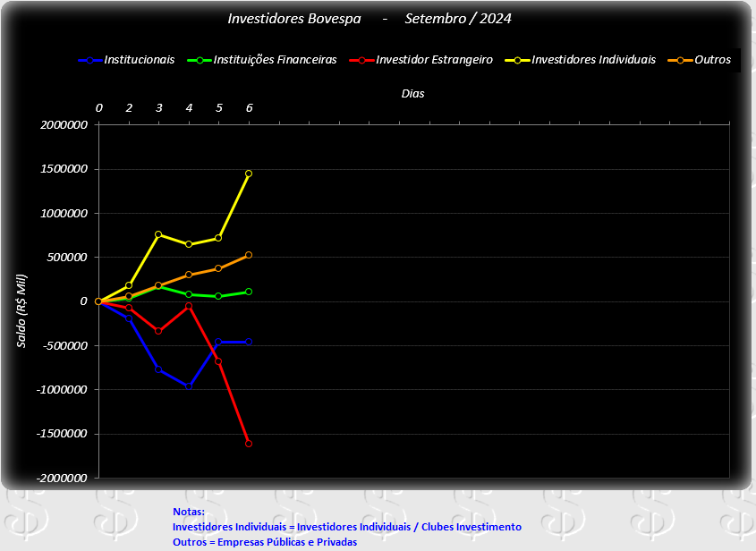756x551 pixels.
Task: Click blue Institucionais point at day 3
Action: (158, 369)
